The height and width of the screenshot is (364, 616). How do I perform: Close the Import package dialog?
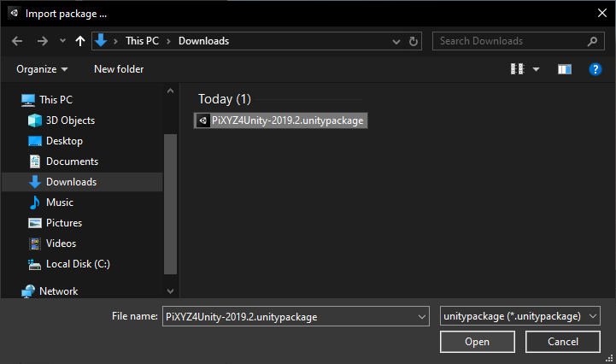click(x=601, y=13)
